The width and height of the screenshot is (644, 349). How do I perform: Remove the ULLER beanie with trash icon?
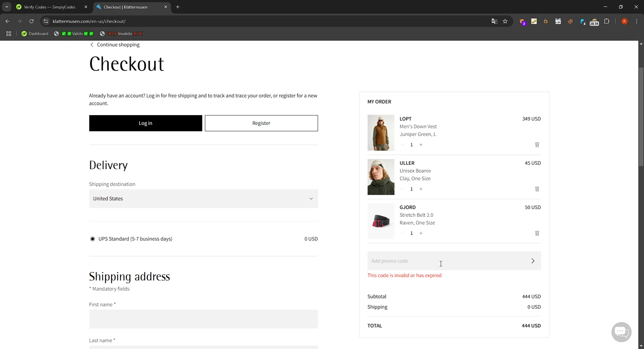tap(537, 189)
